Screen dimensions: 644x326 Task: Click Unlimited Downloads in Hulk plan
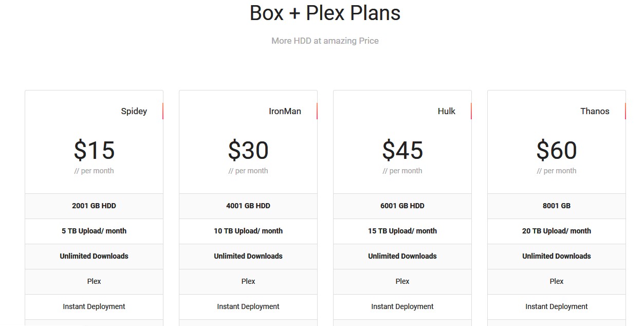pos(402,256)
